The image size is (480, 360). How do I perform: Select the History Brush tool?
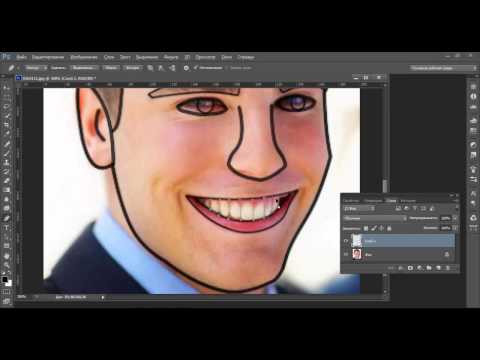pos(6,172)
